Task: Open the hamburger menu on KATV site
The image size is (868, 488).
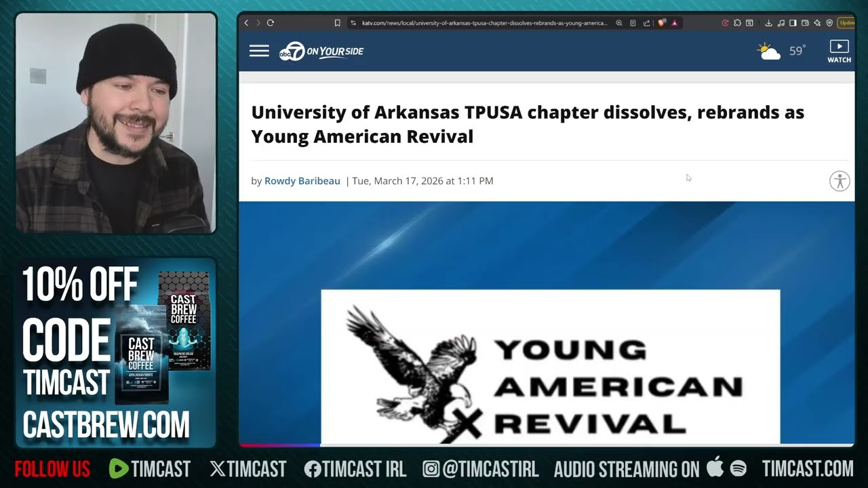Action: pos(259,51)
